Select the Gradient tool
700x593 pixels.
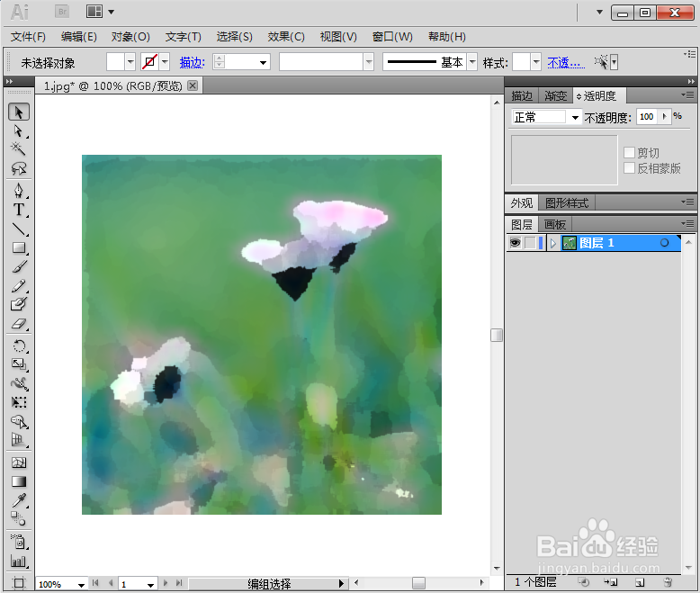19,481
